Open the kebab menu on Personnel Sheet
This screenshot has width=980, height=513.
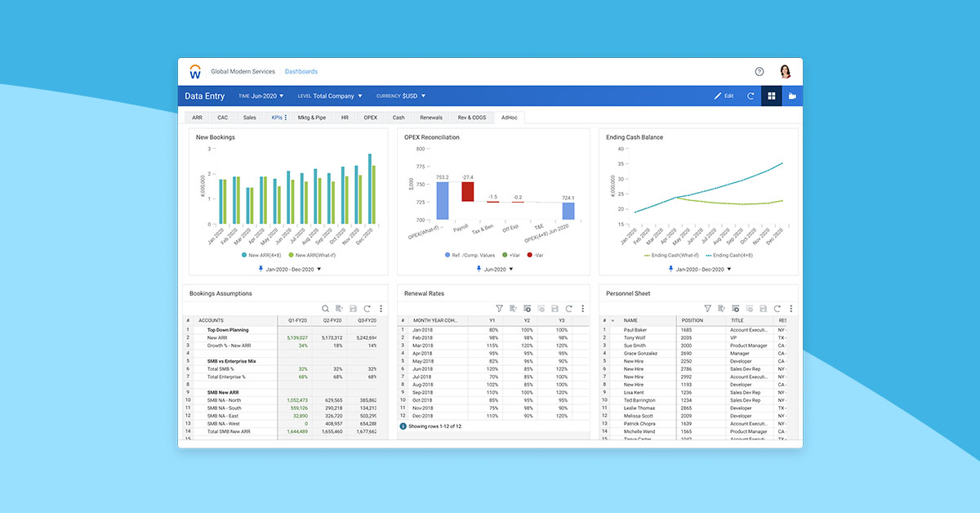click(x=791, y=308)
